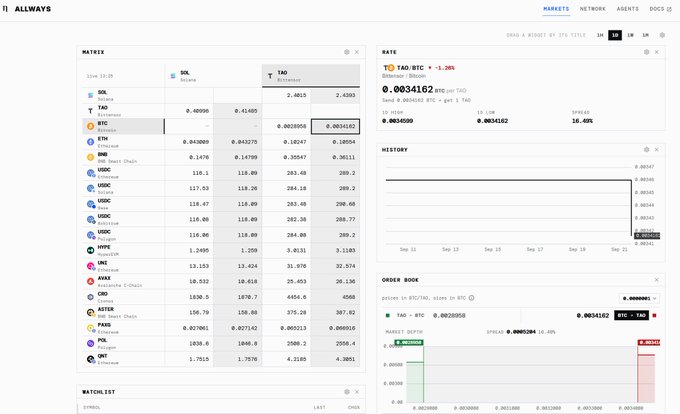Click the POL Polygon row icon

[91, 343]
